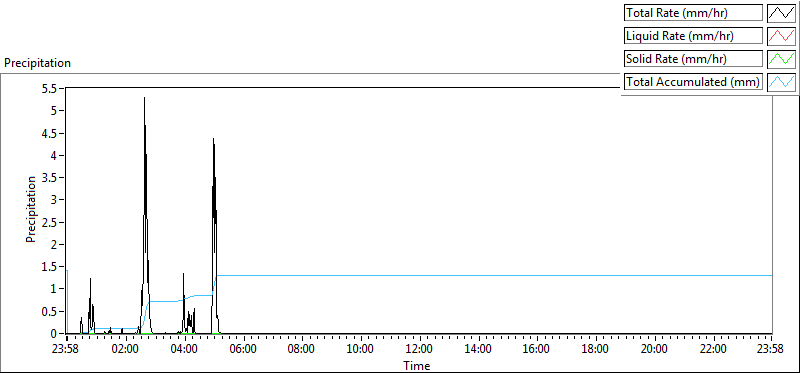Click the vertical Precipitation Y-axis title

pyautogui.click(x=31, y=209)
